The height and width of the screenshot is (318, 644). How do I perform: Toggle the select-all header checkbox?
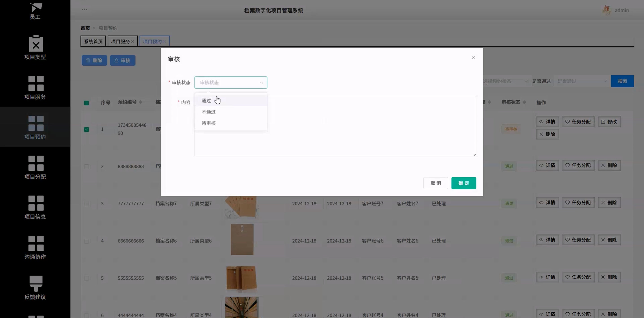pyautogui.click(x=86, y=103)
